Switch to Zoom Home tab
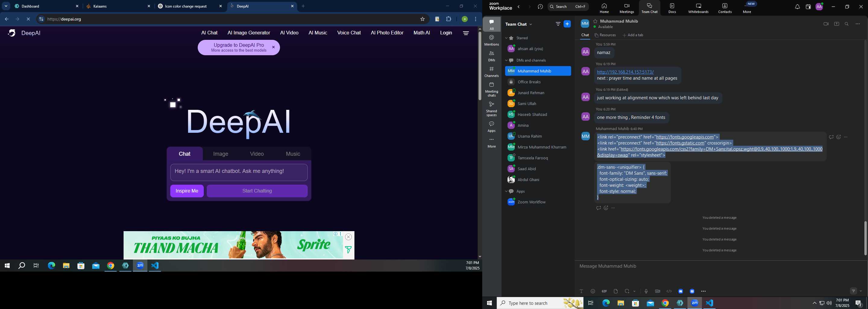Screen dimensions: 868x309 [x=605, y=8]
